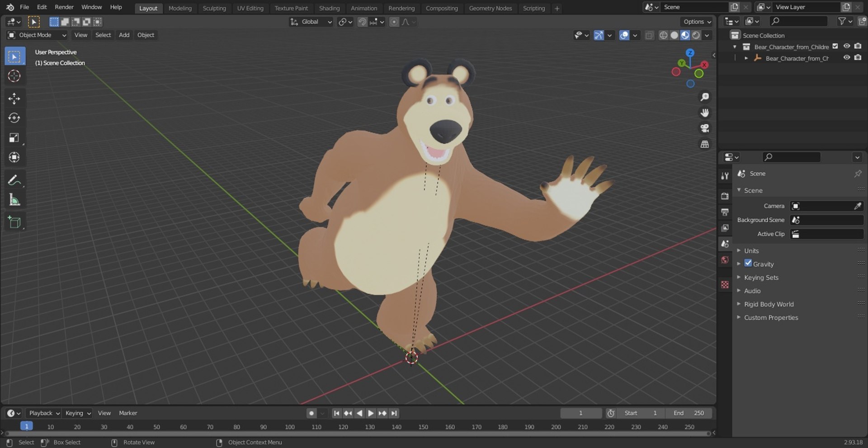Toggle snapping magnet

362,22
